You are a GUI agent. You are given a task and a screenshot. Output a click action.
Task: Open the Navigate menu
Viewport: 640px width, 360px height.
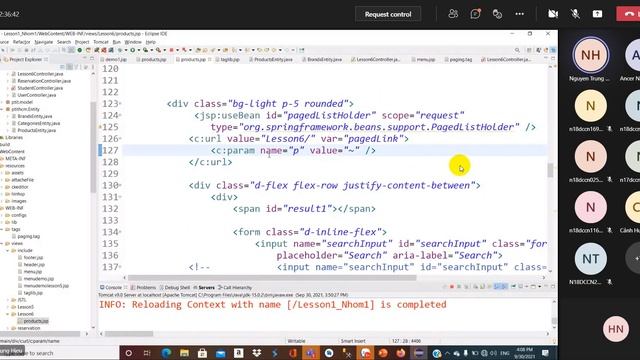click(x=44, y=42)
